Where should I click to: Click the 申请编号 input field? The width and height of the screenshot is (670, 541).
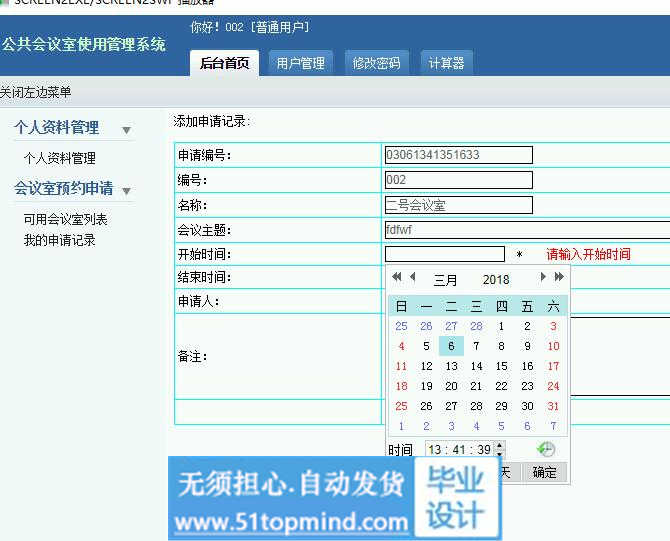point(459,155)
